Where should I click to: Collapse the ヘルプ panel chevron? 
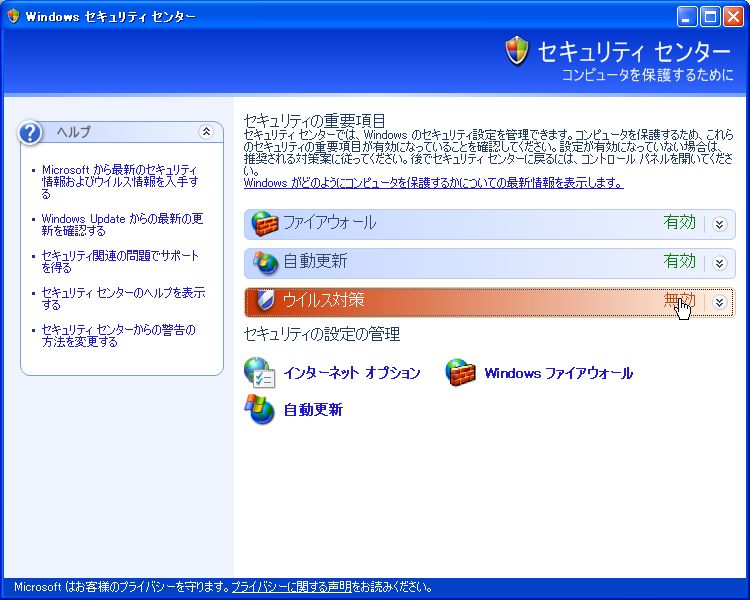pyautogui.click(x=206, y=131)
